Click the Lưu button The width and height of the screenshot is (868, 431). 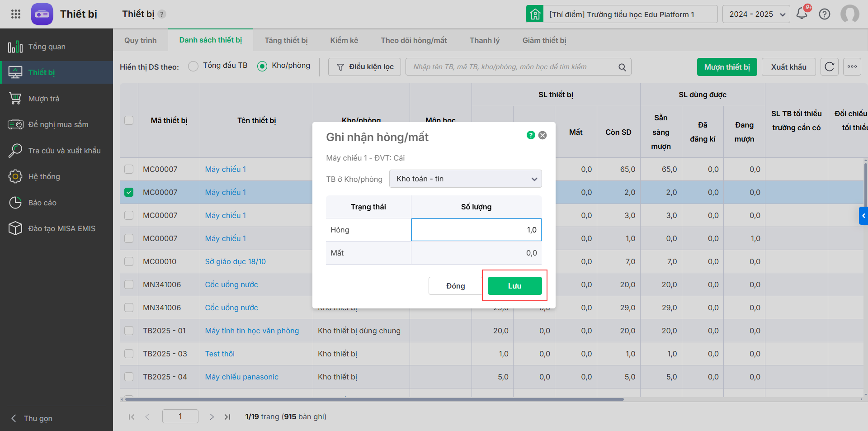pos(514,286)
